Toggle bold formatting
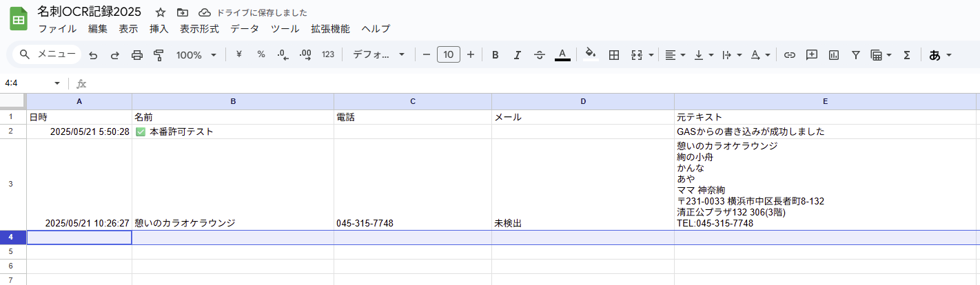This screenshot has width=980, height=285. coord(495,55)
